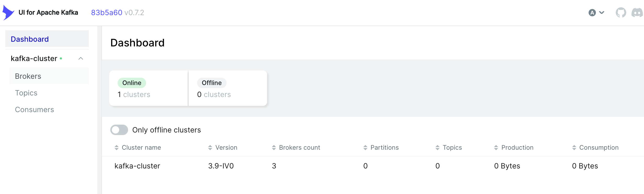Viewport: 644px width, 194px height.
Task: Sort by Consumption column sort icon
Action: point(574,148)
